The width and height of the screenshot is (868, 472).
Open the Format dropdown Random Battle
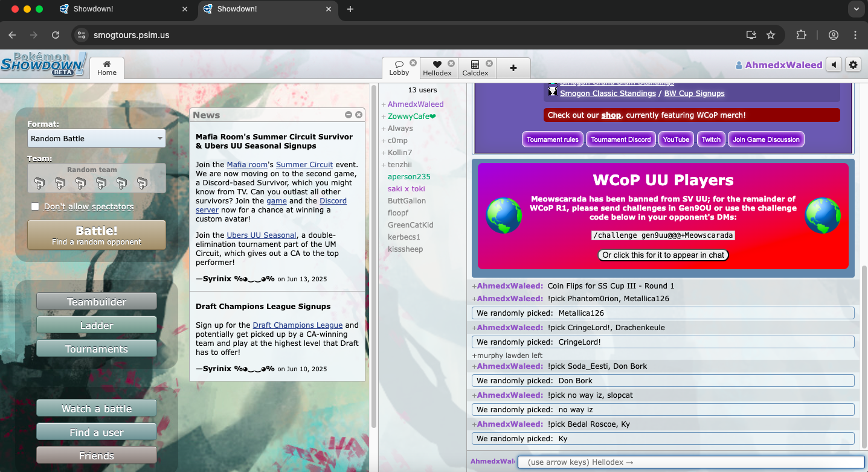point(97,138)
